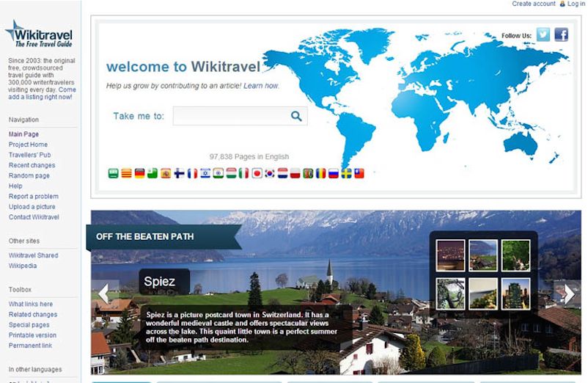The width and height of the screenshot is (588, 383).
Task: Click Upload a picture link
Action: 32,207
